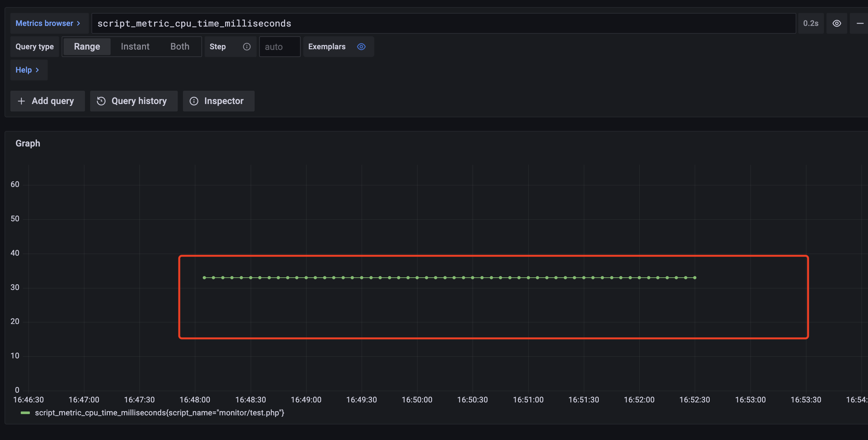Click the 16:48:00 x-axis time label

click(x=195, y=399)
